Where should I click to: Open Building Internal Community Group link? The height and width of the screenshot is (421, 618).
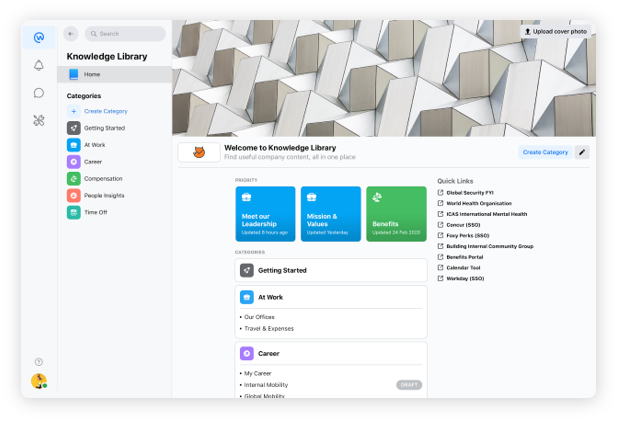(490, 246)
